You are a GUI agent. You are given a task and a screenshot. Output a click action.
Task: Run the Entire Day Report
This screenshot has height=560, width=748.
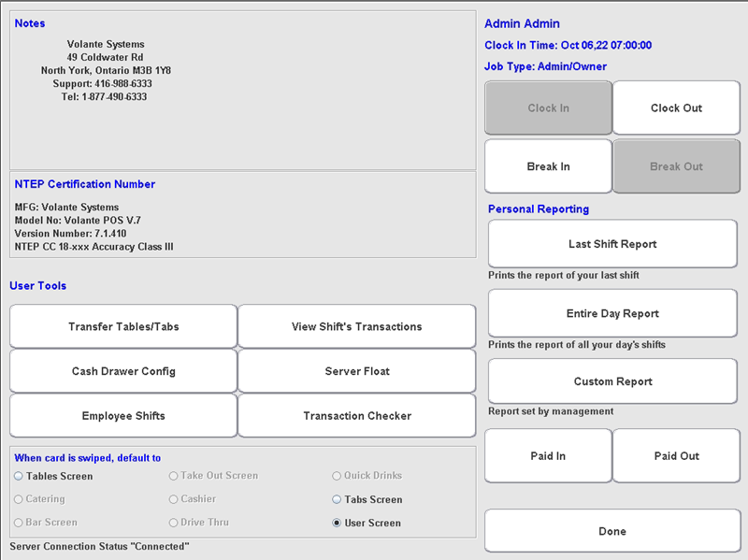click(611, 312)
